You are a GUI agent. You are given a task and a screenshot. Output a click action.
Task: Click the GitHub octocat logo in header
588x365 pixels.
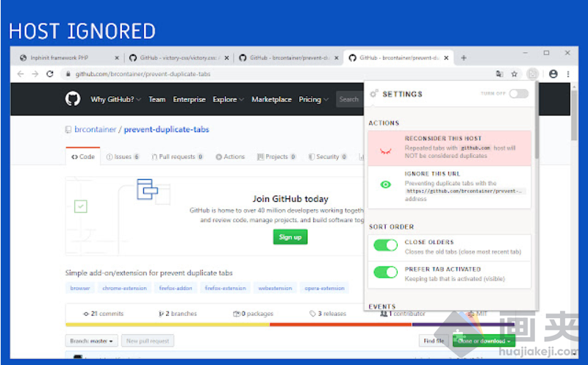(73, 99)
